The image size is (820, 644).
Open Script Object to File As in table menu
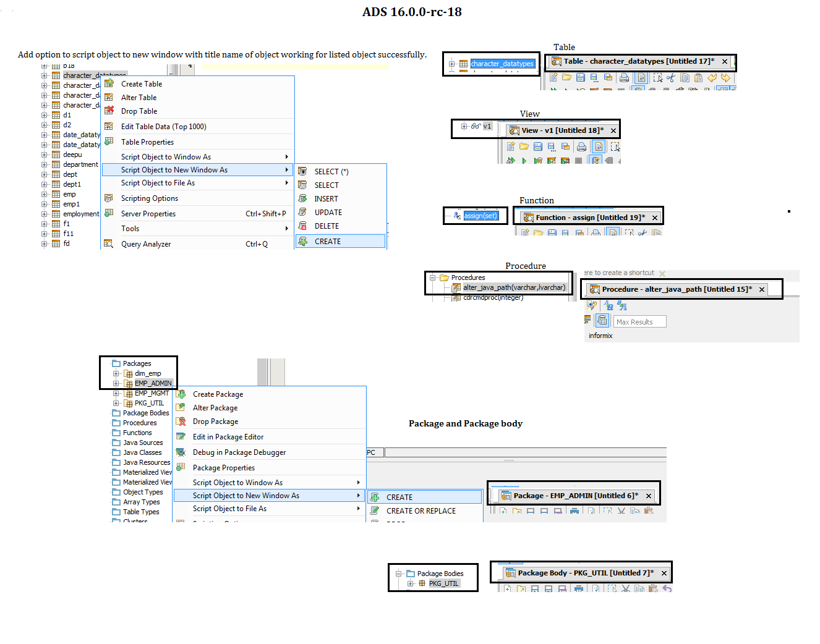[x=197, y=182]
